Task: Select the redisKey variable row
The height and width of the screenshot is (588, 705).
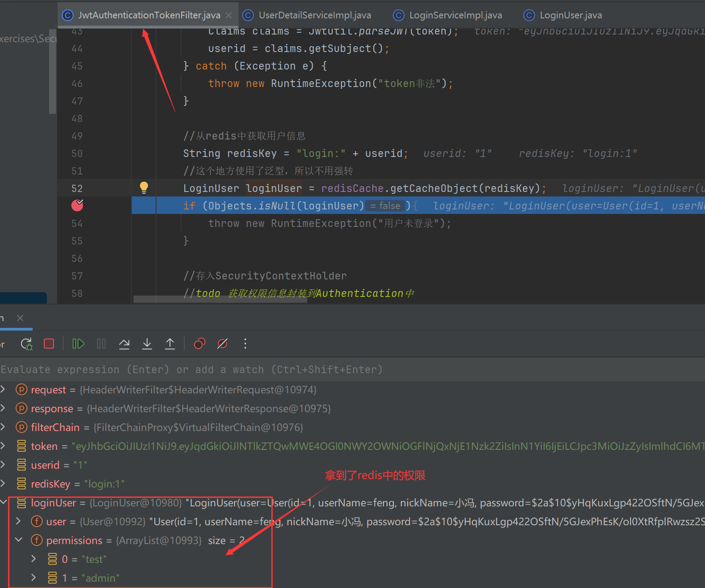Action: tap(352, 484)
